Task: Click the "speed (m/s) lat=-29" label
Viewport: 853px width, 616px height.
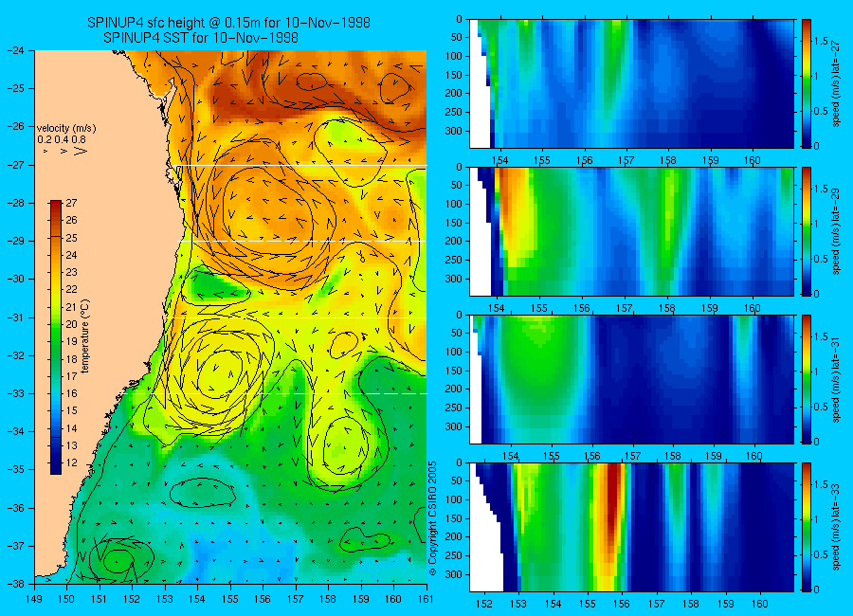Action: pos(836,231)
